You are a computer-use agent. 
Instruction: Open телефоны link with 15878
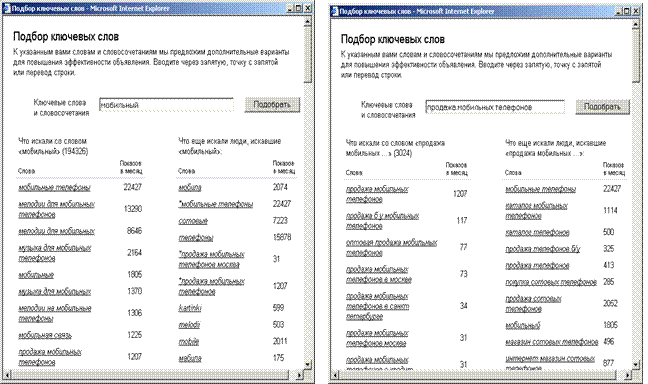pyautogui.click(x=196, y=238)
